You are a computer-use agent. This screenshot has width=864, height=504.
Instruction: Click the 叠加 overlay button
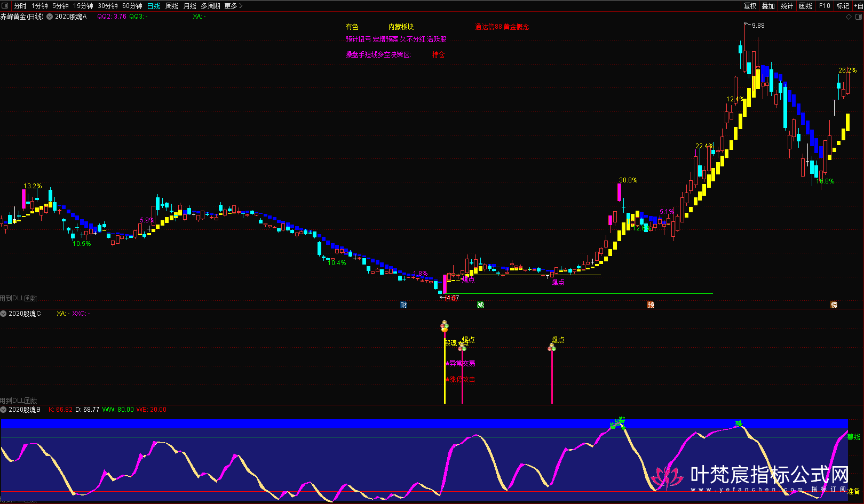tap(768, 6)
